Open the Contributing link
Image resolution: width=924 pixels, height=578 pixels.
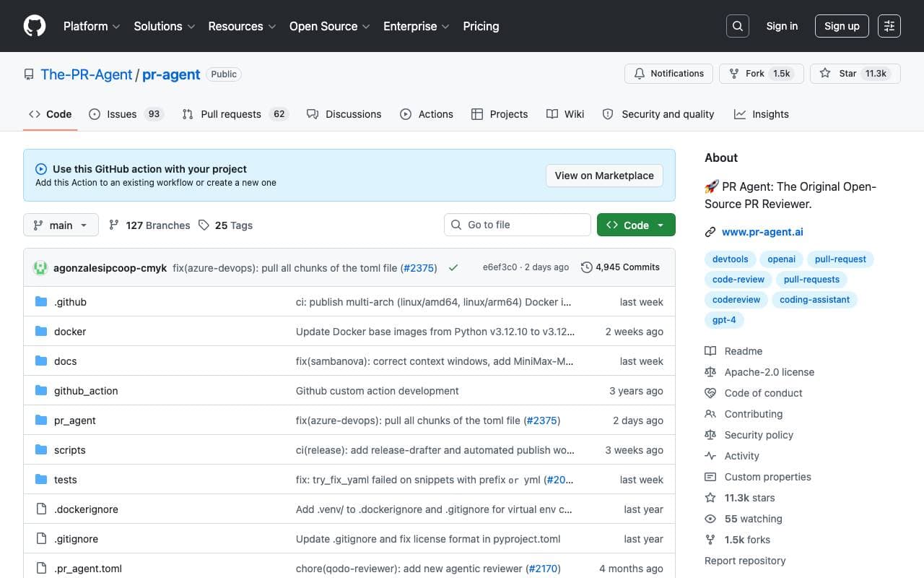[754, 414]
